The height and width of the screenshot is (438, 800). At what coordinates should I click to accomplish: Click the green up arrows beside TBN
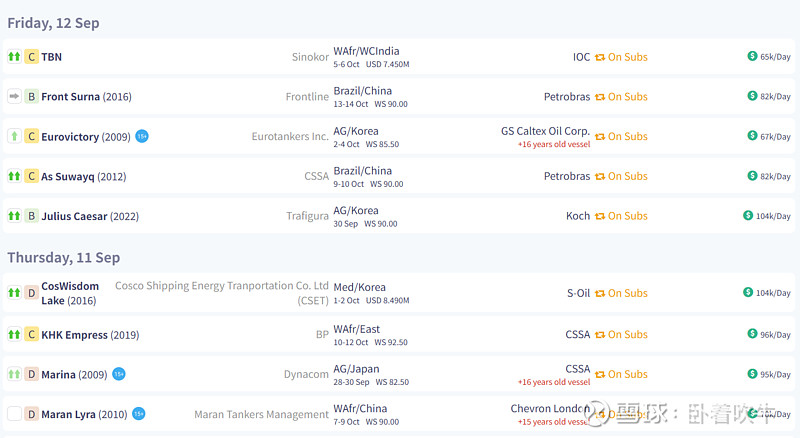click(14, 57)
